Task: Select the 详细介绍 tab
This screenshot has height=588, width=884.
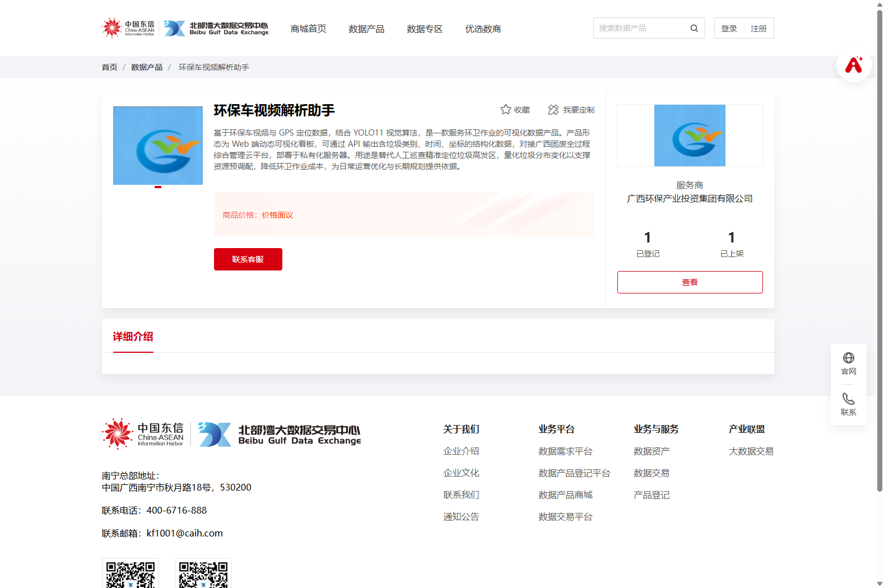Action: point(133,337)
